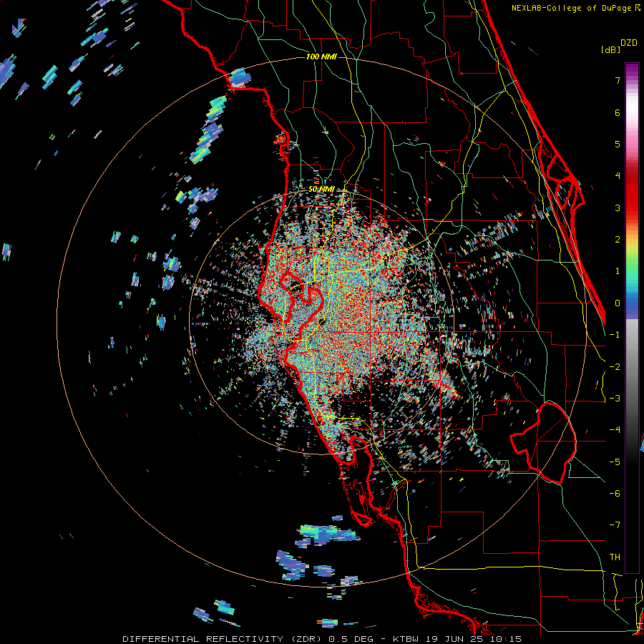Click the 3 value on color scale
The width and height of the screenshot is (644, 644).
(618, 208)
